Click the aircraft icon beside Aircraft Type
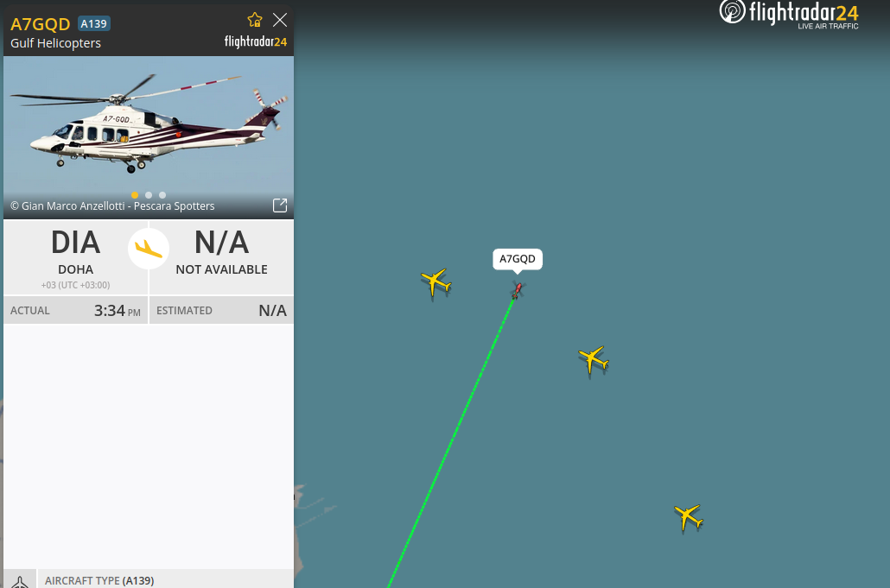 point(20,580)
